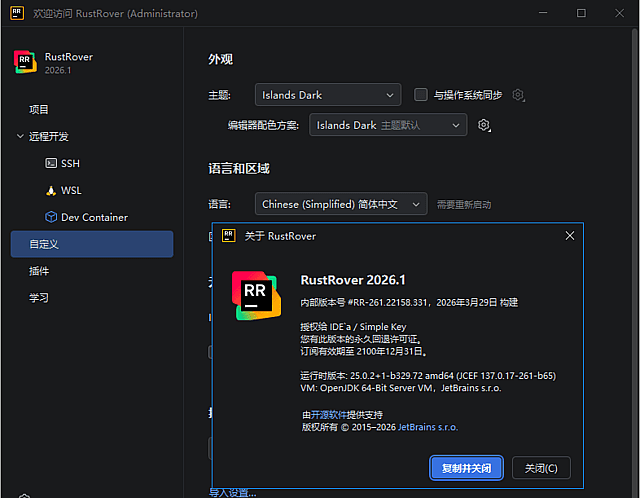The height and width of the screenshot is (498, 640).
Task: Click the 外观 section heading
Action: 220,59
